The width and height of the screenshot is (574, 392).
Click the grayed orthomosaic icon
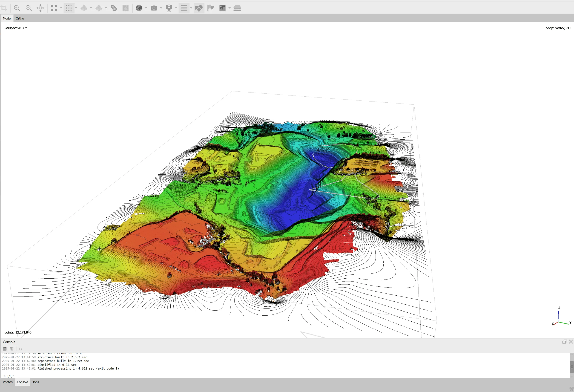coord(126,8)
